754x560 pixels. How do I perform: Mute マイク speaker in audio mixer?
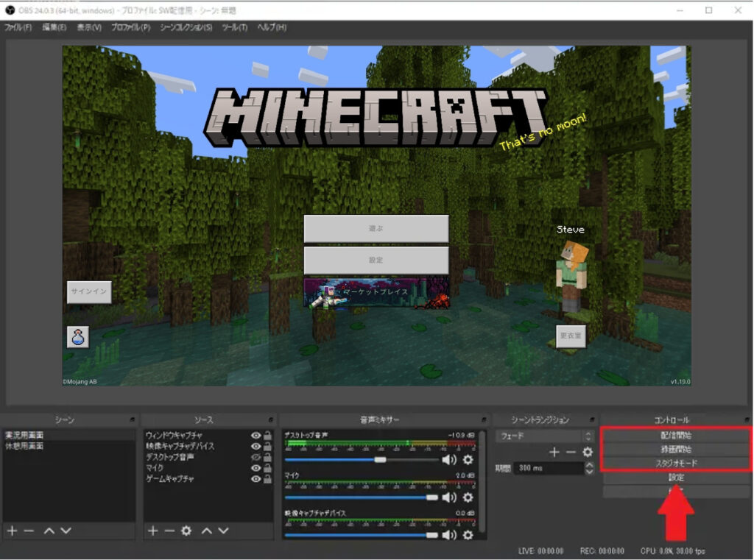coord(449,497)
